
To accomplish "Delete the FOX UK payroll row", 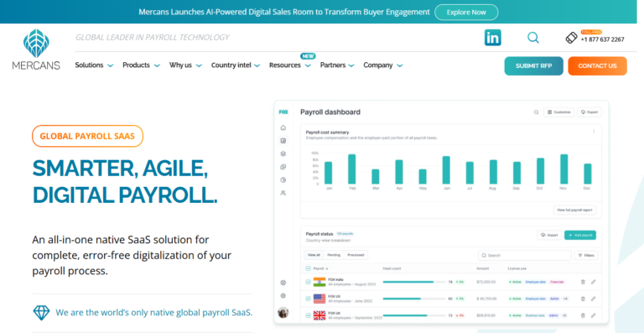I will click(x=583, y=315).
